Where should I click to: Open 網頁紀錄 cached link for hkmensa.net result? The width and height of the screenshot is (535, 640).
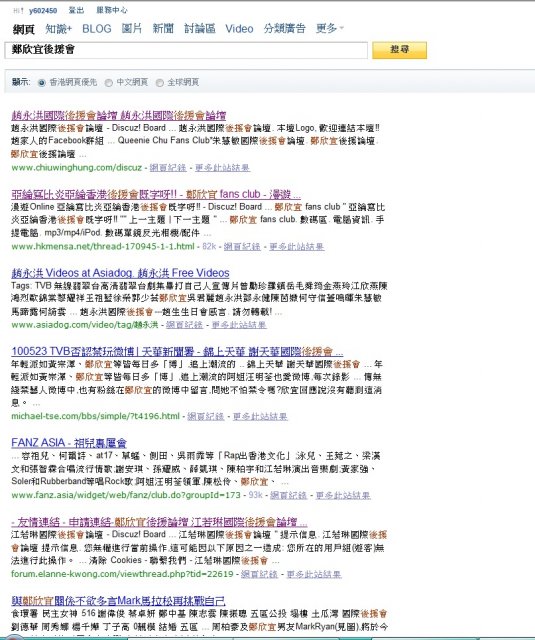tap(242, 247)
